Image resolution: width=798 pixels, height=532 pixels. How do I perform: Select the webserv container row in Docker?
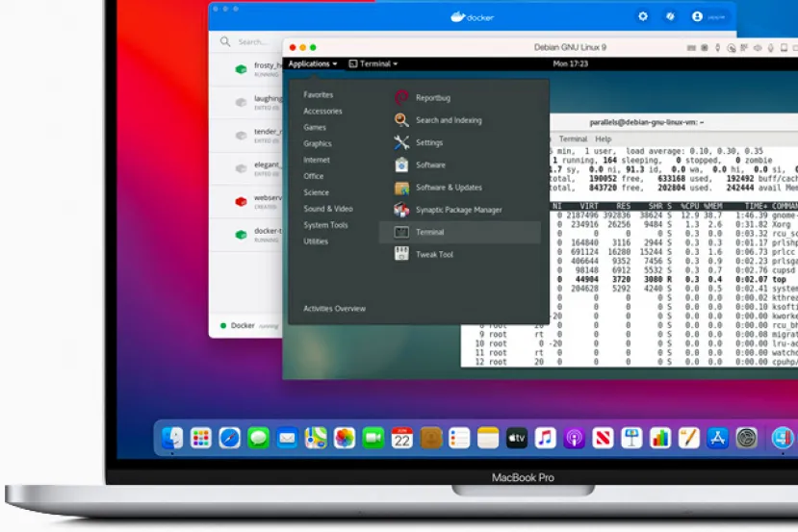tap(245, 201)
